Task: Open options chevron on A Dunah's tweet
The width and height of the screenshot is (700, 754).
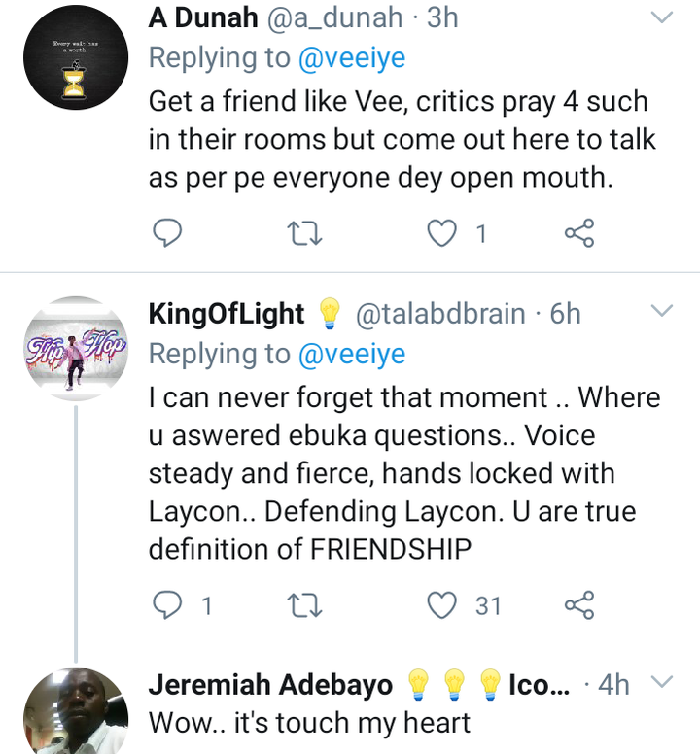Action: pyautogui.click(x=661, y=17)
